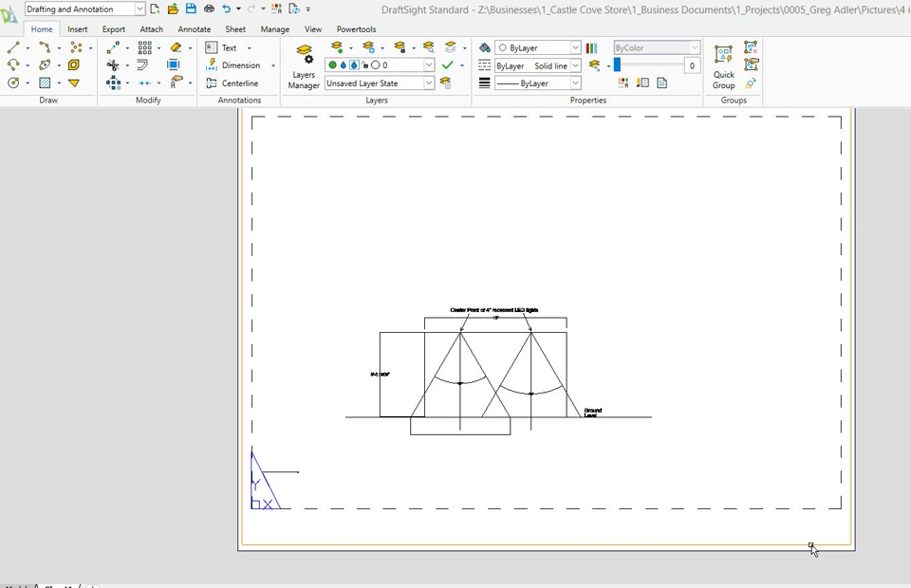Click the Undo arrow icon
Viewport: 911px width, 588px height.
pyautogui.click(x=226, y=9)
